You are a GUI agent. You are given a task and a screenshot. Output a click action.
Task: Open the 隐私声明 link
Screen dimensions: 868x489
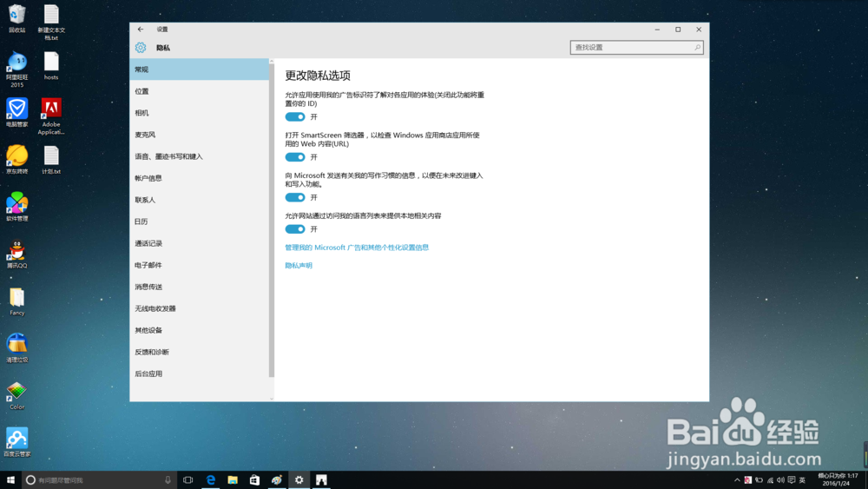299,266
